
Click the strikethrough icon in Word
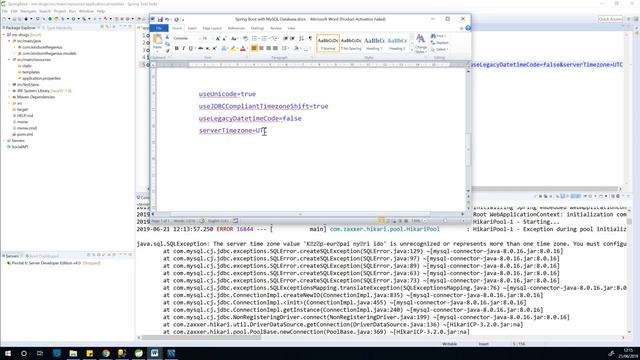200,49
